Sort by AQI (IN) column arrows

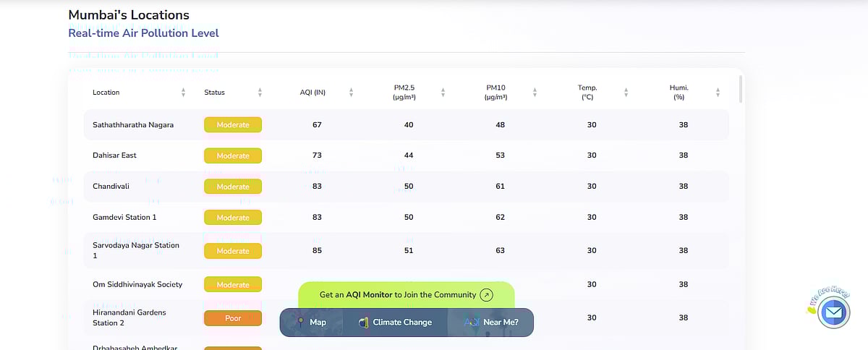pos(351,93)
